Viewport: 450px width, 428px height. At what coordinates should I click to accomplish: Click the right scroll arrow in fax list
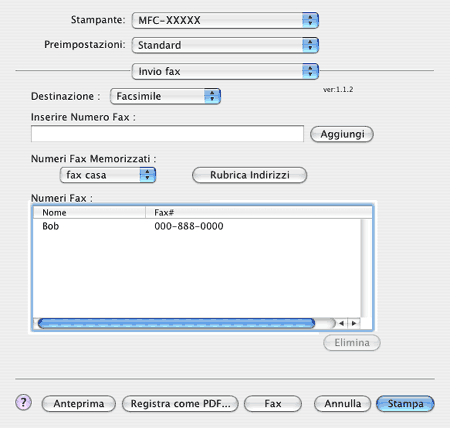tap(354, 323)
